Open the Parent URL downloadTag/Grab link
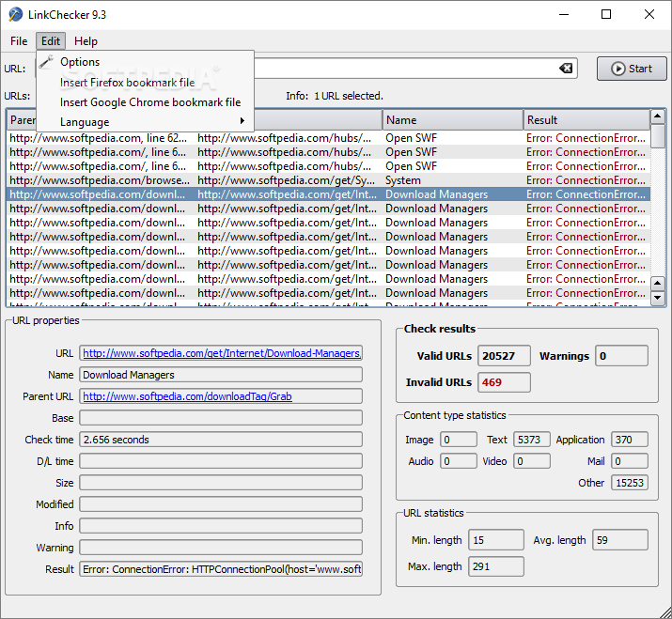The height and width of the screenshot is (619, 672). click(187, 396)
